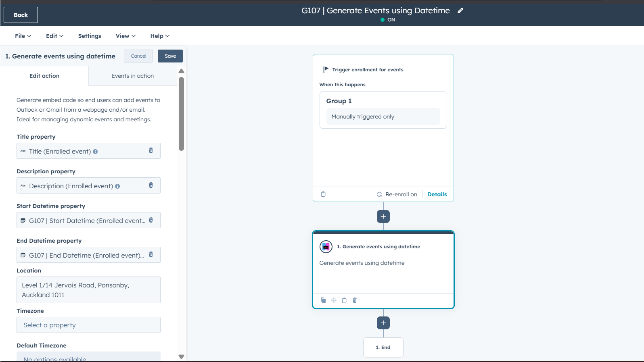Image resolution: width=644 pixels, height=362 pixels.
Task: Click trash icon for End Datetime property
Action: (x=151, y=254)
